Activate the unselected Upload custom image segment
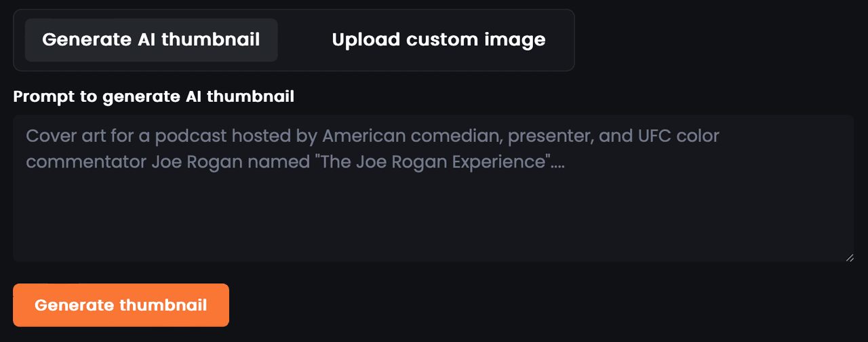Image resolution: width=868 pixels, height=342 pixels. point(438,40)
